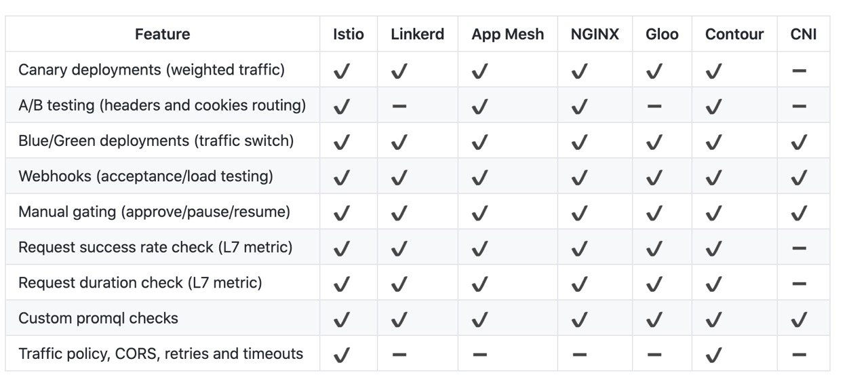Viewport: 868px width, 382px height.
Task: Select the Contour column header
Action: (734, 34)
